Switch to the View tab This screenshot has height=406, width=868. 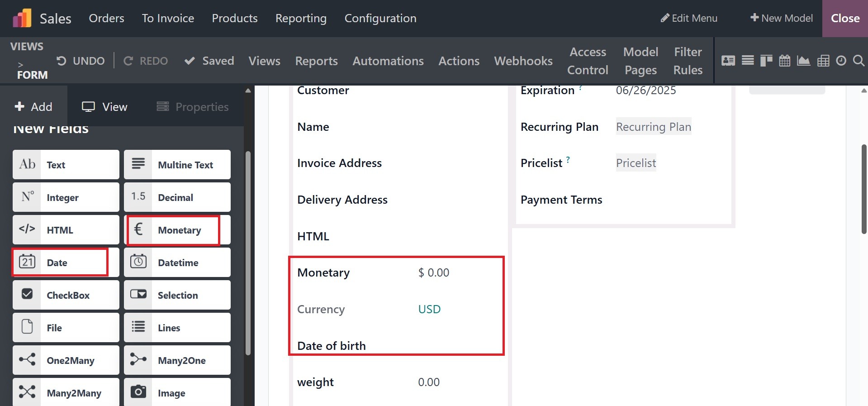(x=104, y=107)
